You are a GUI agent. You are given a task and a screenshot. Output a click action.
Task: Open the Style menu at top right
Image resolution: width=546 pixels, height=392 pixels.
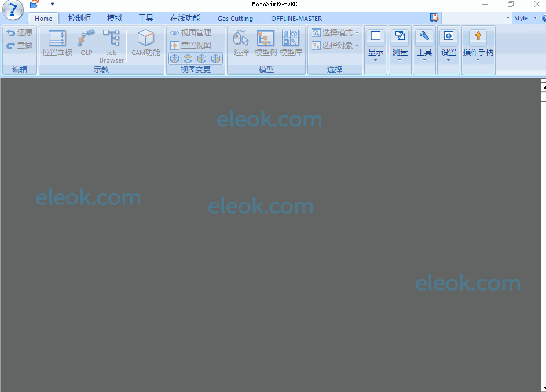point(525,18)
